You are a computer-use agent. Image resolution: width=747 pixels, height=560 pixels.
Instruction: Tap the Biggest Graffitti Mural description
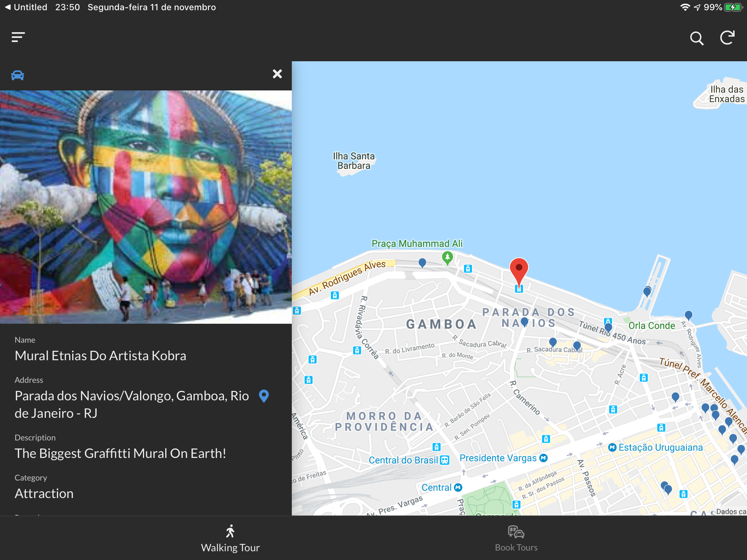pyautogui.click(x=120, y=454)
